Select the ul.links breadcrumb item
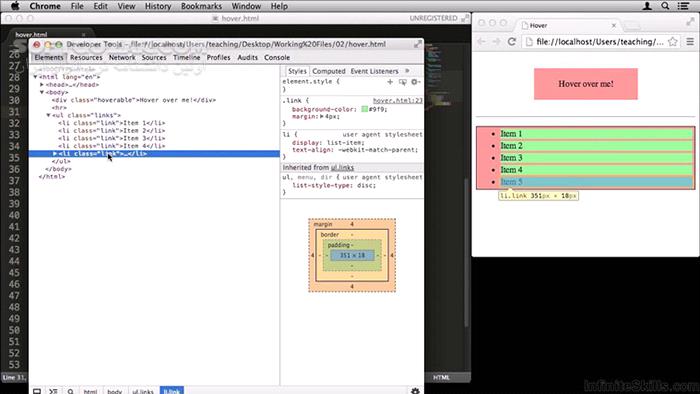 pyautogui.click(x=143, y=391)
